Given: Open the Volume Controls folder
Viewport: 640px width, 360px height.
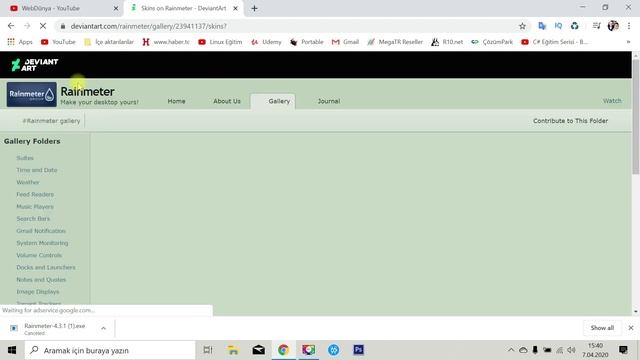Looking at the screenshot, I should click(39, 256).
